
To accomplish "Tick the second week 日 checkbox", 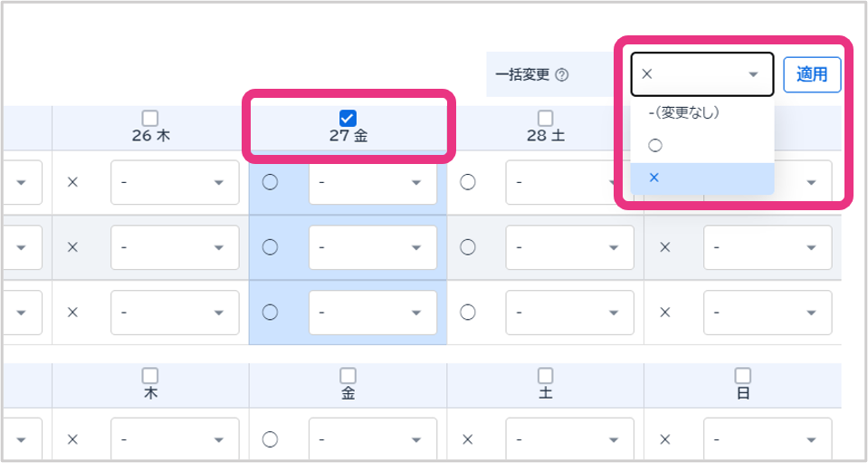I will point(742,375).
